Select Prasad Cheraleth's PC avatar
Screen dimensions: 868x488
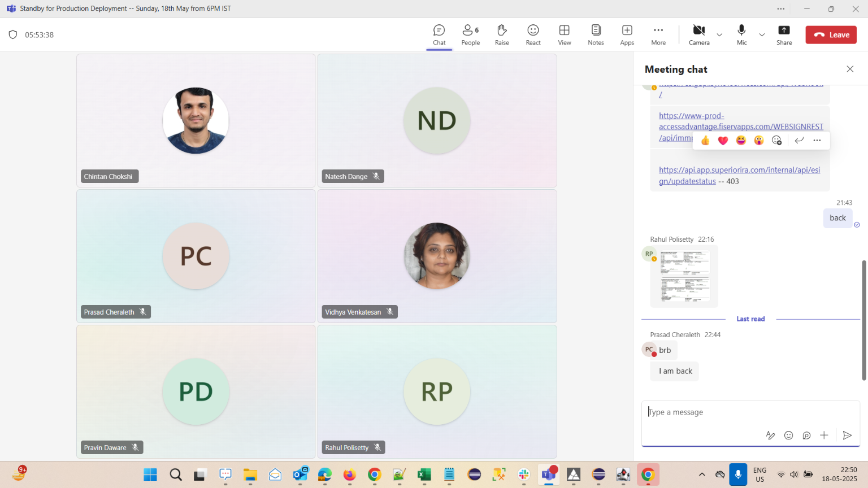(x=196, y=256)
